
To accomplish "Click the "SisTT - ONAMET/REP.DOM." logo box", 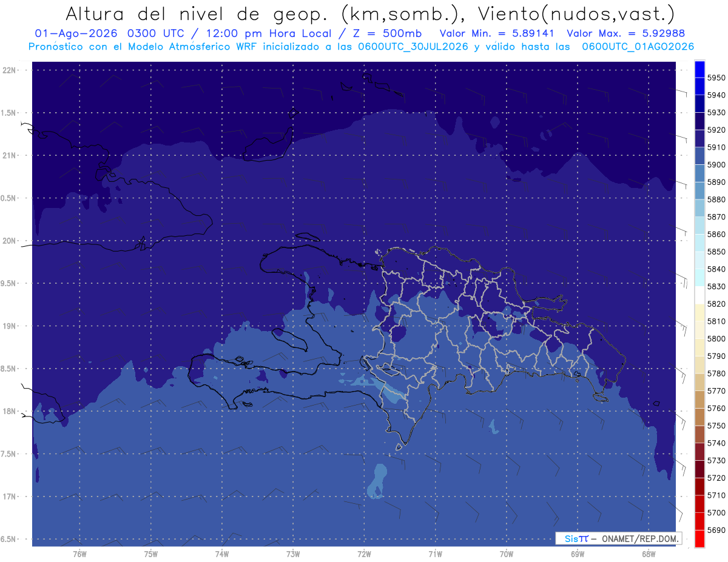I will 618,538.
